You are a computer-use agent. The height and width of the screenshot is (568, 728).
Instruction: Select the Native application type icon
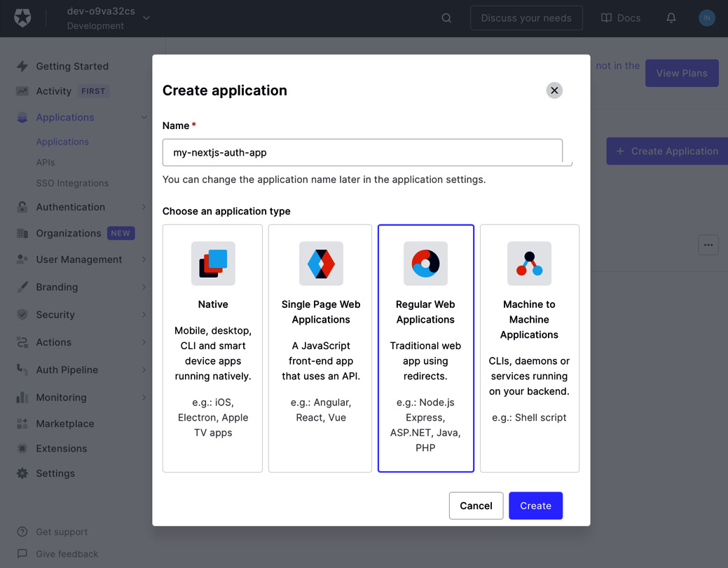click(x=212, y=263)
